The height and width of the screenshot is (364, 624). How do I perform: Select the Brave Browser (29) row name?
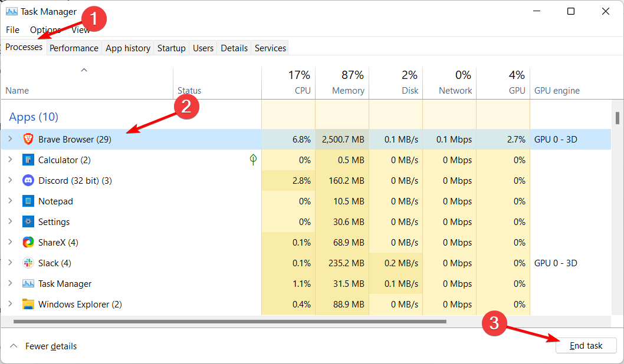coord(75,139)
